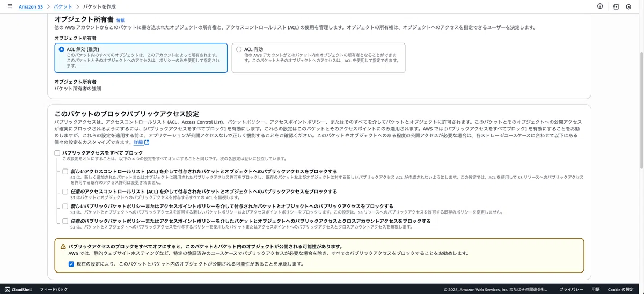
Task: Click the warning triangle icon in alert box
Action: pos(63,246)
